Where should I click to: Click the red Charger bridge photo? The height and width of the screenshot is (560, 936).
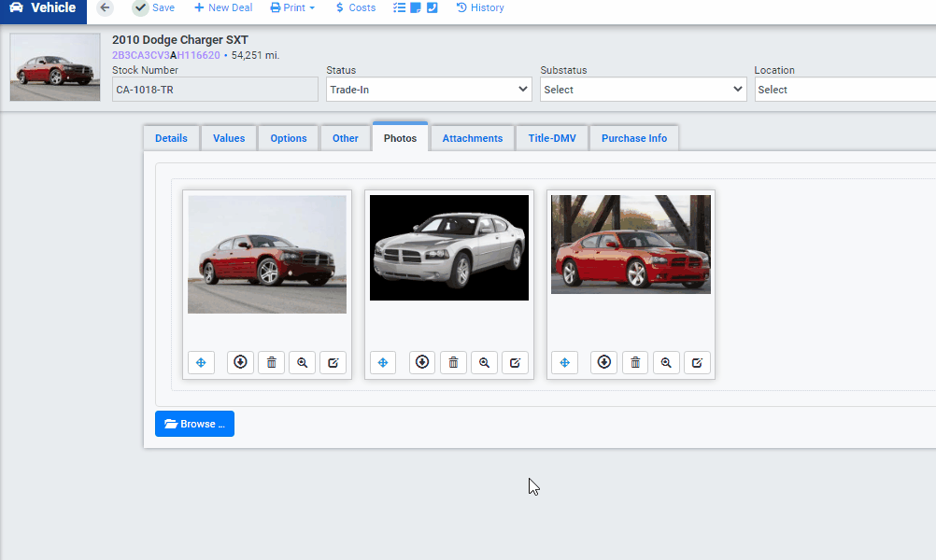point(631,245)
